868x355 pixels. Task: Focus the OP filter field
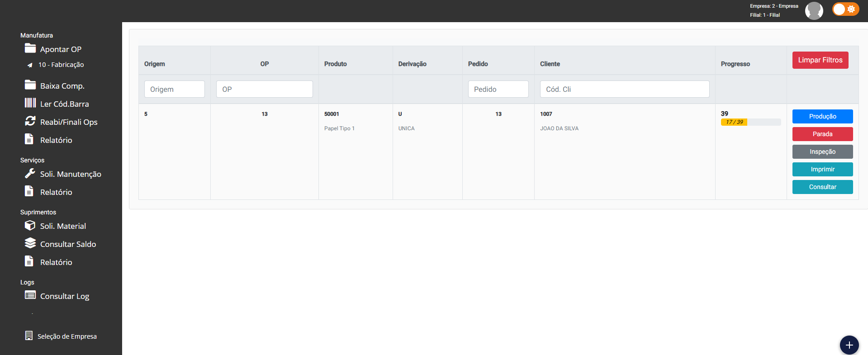tap(265, 89)
